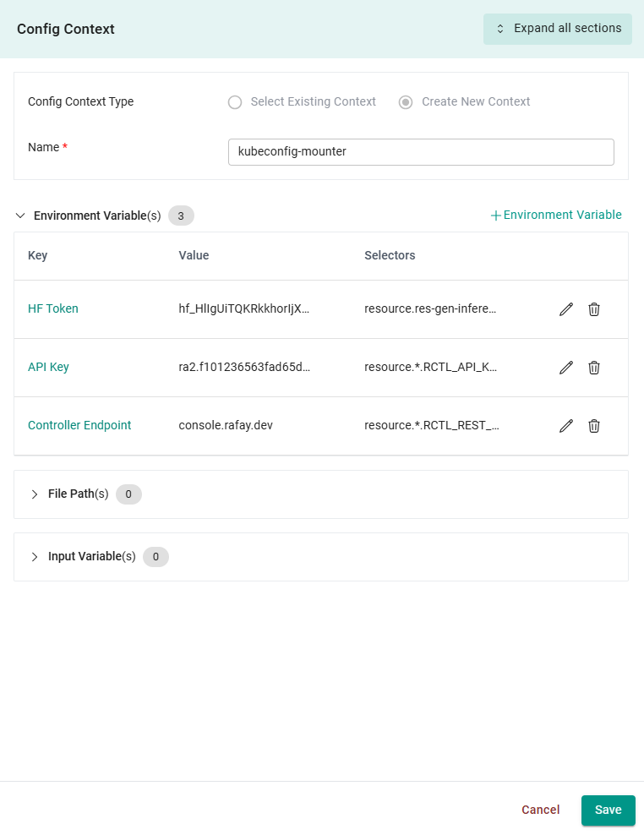Select the console.rafay.dev value cell
This screenshot has height=835, width=644.
point(226,425)
